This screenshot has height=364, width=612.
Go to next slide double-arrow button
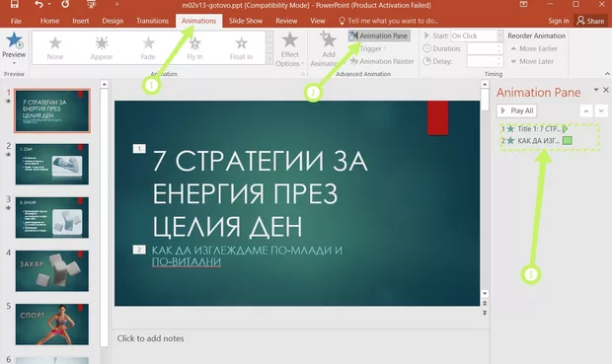(485, 313)
